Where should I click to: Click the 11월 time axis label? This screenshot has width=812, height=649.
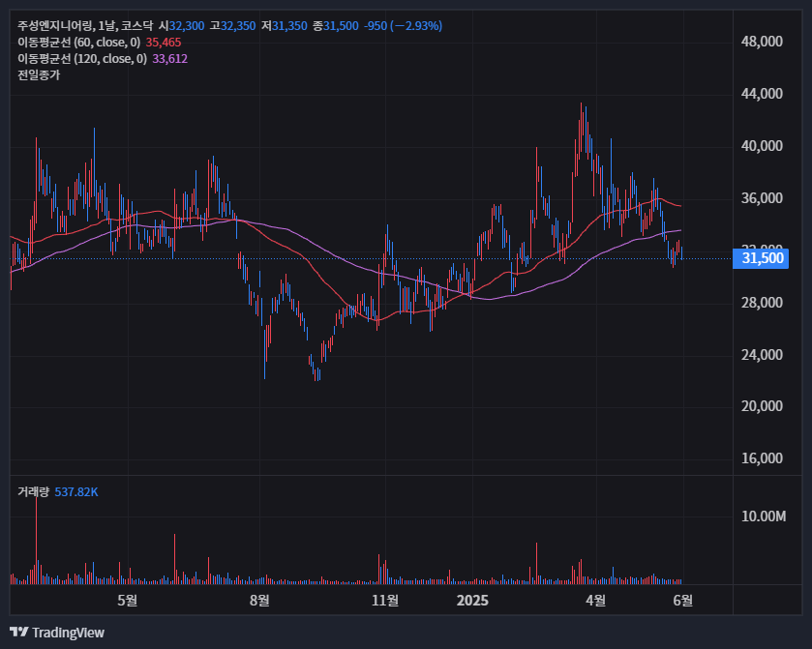click(x=385, y=601)
